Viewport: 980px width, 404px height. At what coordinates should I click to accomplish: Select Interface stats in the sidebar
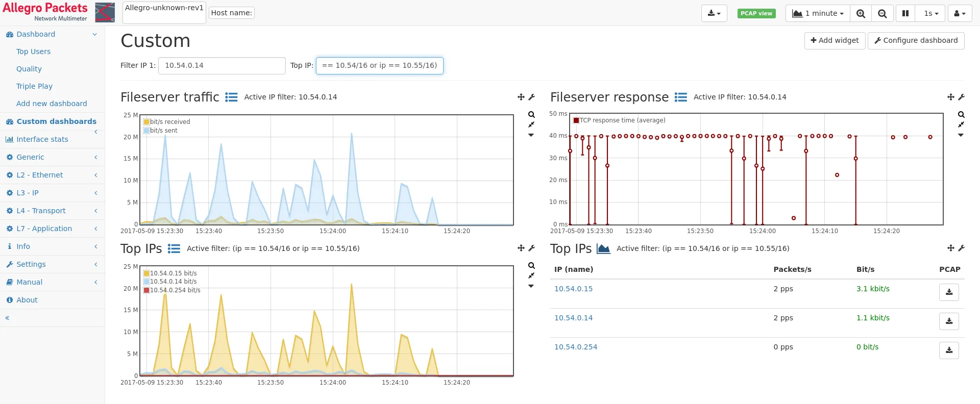[x=42, y=139]
